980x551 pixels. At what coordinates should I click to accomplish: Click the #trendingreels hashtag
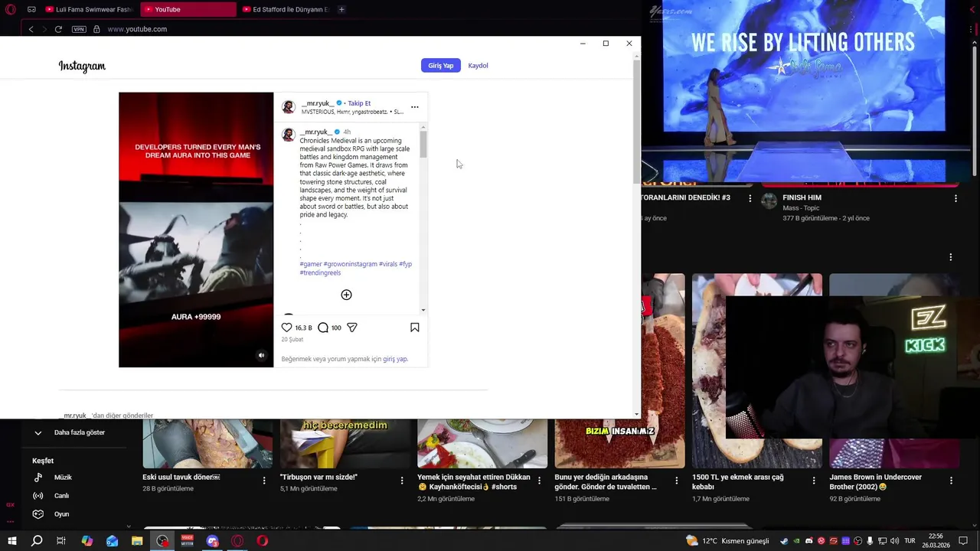click(320, 272)
